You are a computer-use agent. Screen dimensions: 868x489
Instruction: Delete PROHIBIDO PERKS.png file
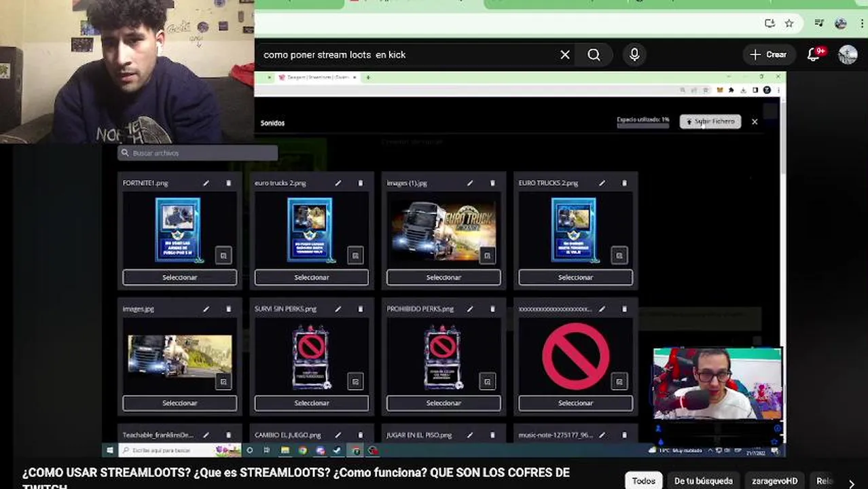(492, 308)
